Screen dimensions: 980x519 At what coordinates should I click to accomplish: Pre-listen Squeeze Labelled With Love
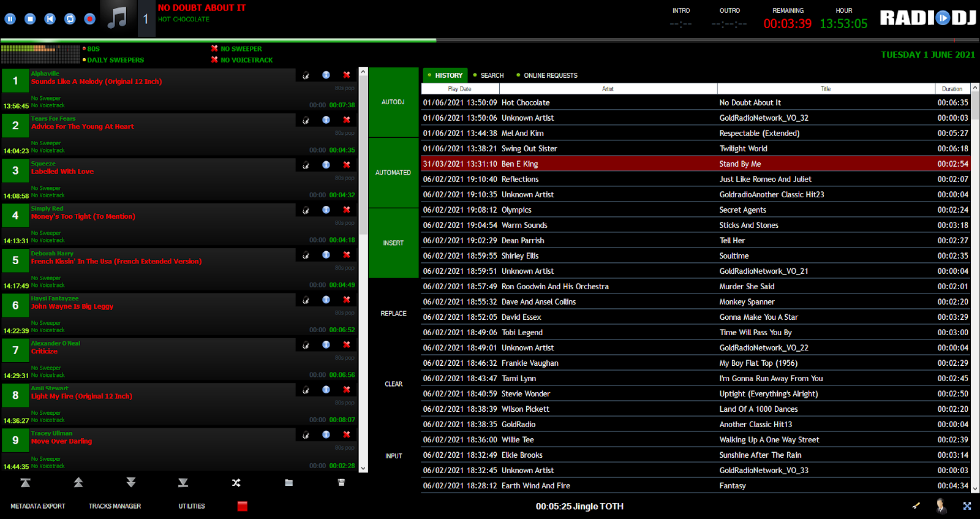point(306,165)
